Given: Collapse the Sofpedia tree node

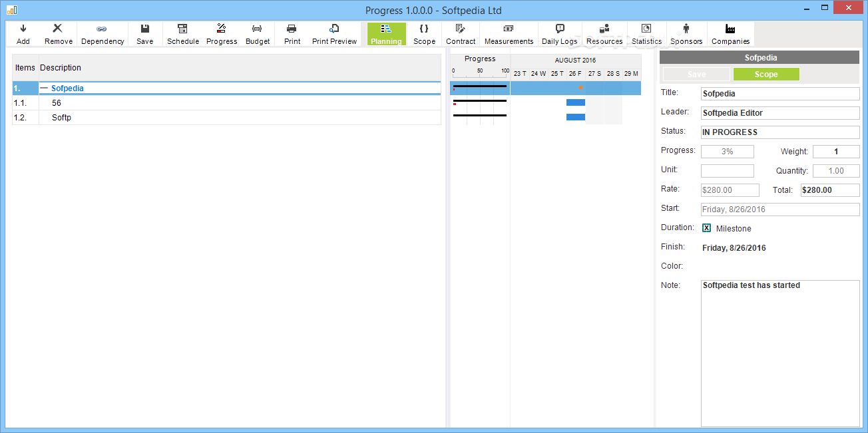Looking at the screenshot, I should coord(44,88).
